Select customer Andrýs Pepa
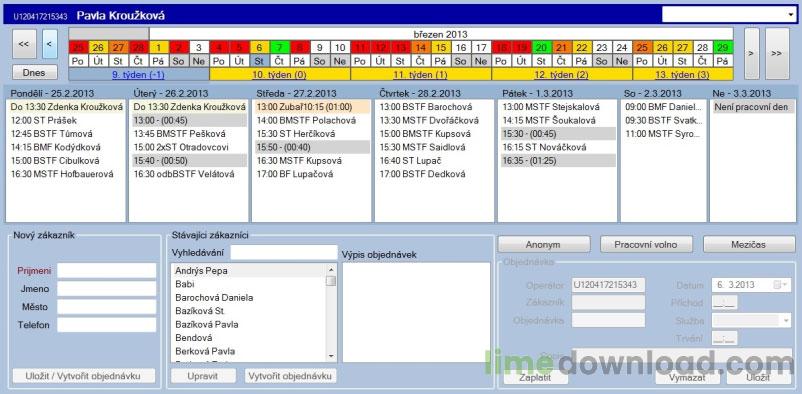 (249, 270)
